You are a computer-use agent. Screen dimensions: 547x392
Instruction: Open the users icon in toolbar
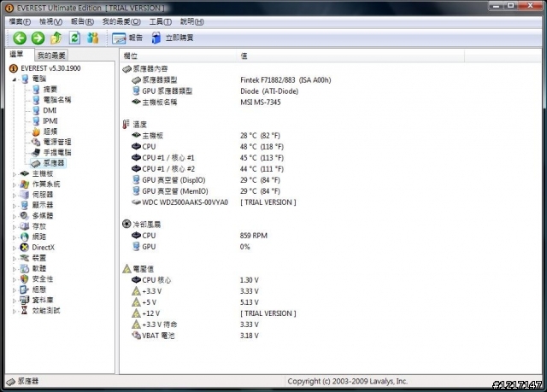93,38
